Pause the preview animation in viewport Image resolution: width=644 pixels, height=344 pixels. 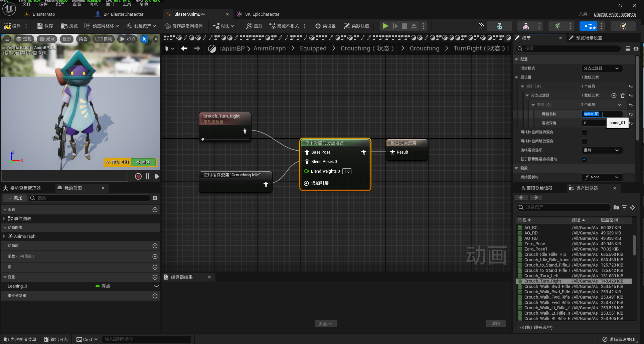148,176
